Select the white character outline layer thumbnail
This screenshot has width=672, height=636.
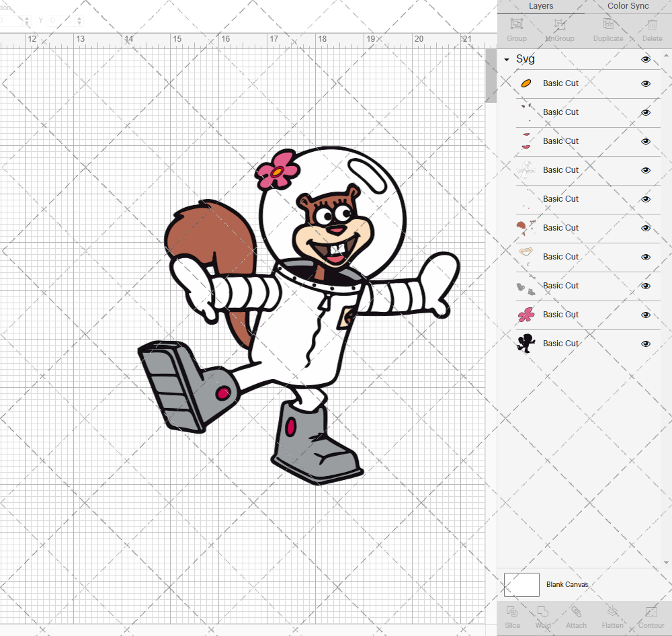click(x=526, y=170)
